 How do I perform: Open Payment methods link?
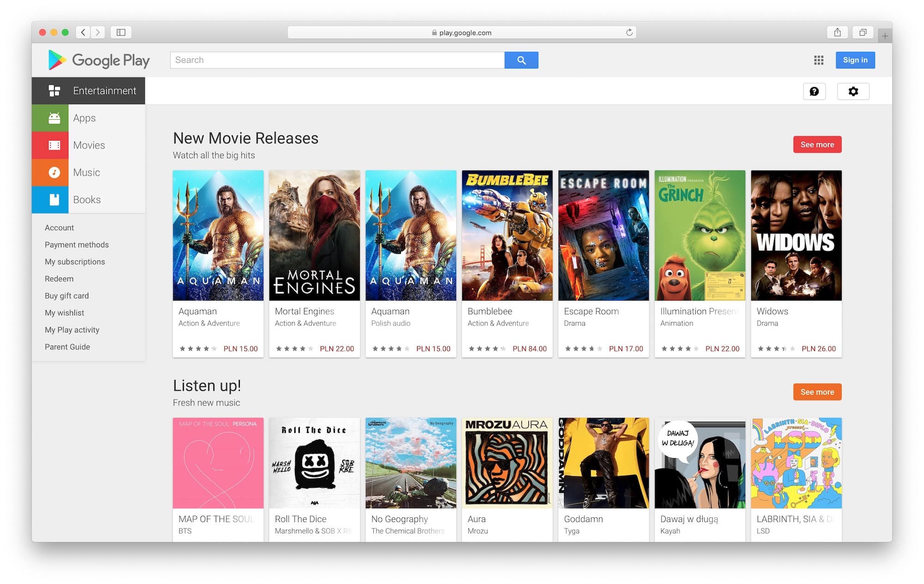click(x=77, y=245)
